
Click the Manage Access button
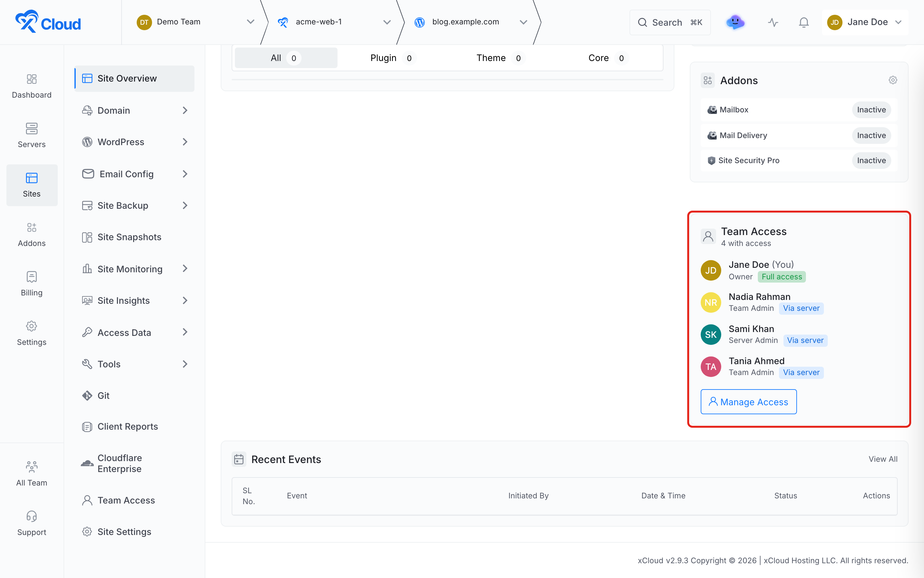[x=749, y=401]
